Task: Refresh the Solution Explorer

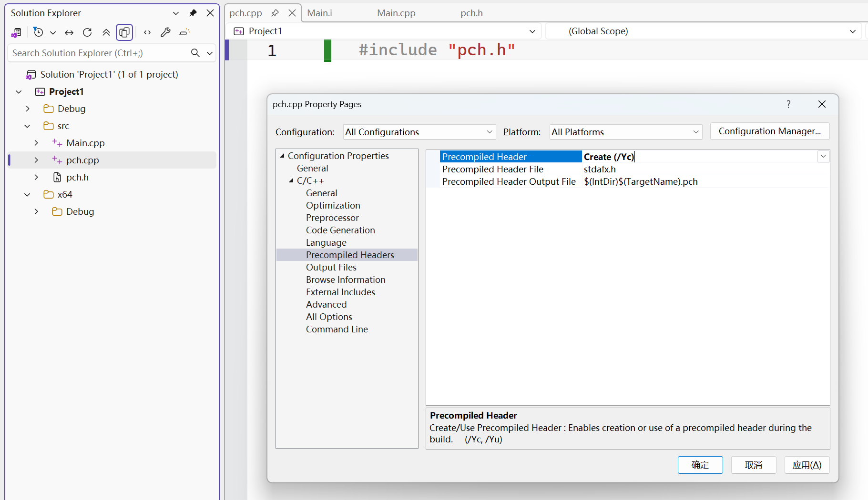Action: click(88, 32)
